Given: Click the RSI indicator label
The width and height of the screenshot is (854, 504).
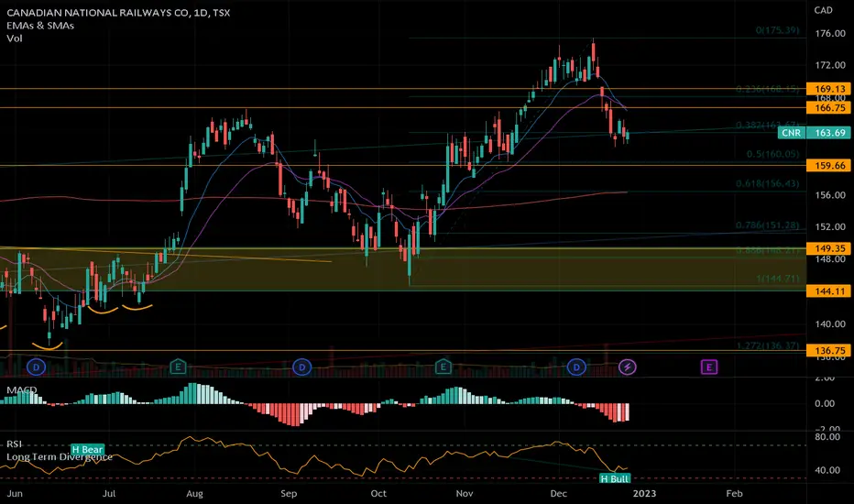Looking at the screenshot, I should 14,444.
